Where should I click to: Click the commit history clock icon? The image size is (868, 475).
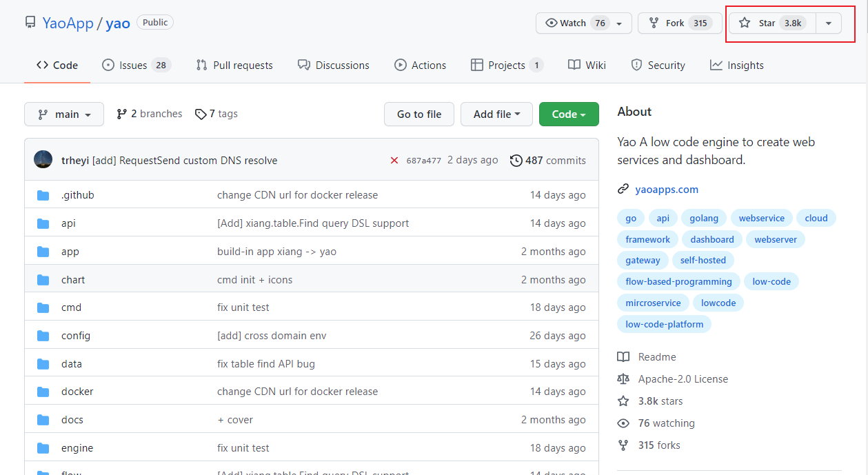tap(516, 161)
